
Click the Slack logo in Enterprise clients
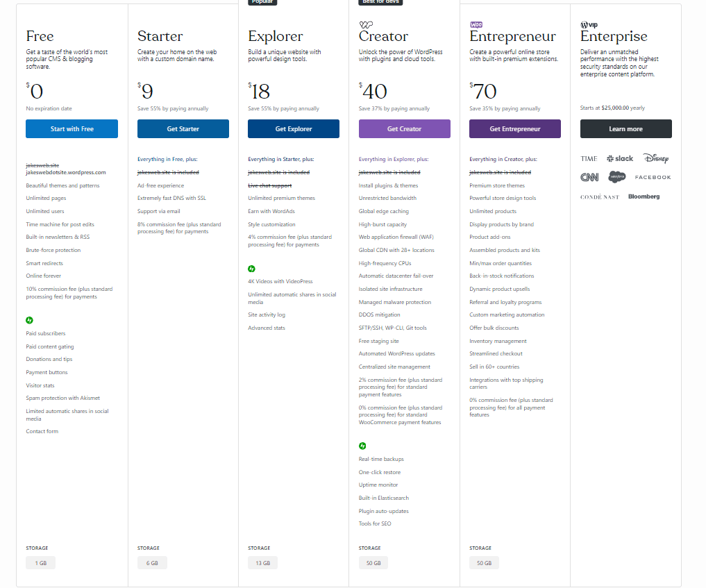620,159
